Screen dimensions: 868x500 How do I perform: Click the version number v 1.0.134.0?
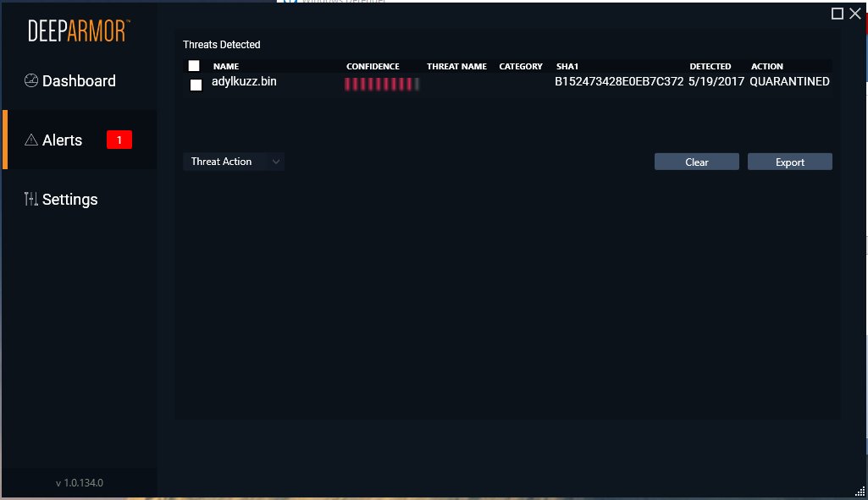click(x=79, y=483)
